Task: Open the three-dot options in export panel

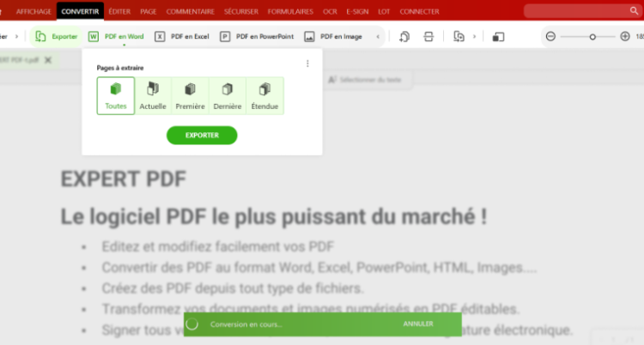Action: [307, 63]
